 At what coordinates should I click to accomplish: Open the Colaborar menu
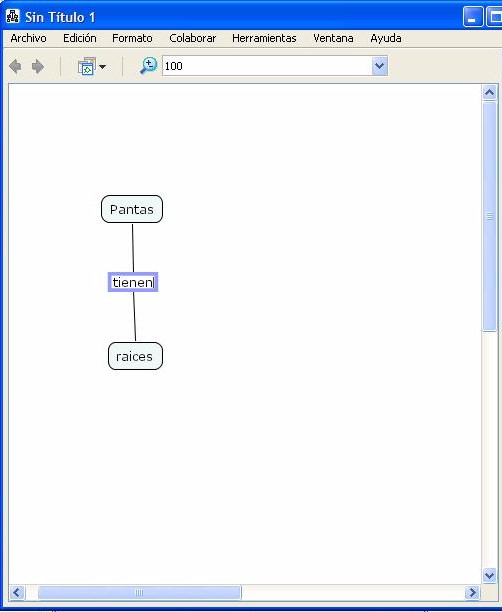(192, 38)
